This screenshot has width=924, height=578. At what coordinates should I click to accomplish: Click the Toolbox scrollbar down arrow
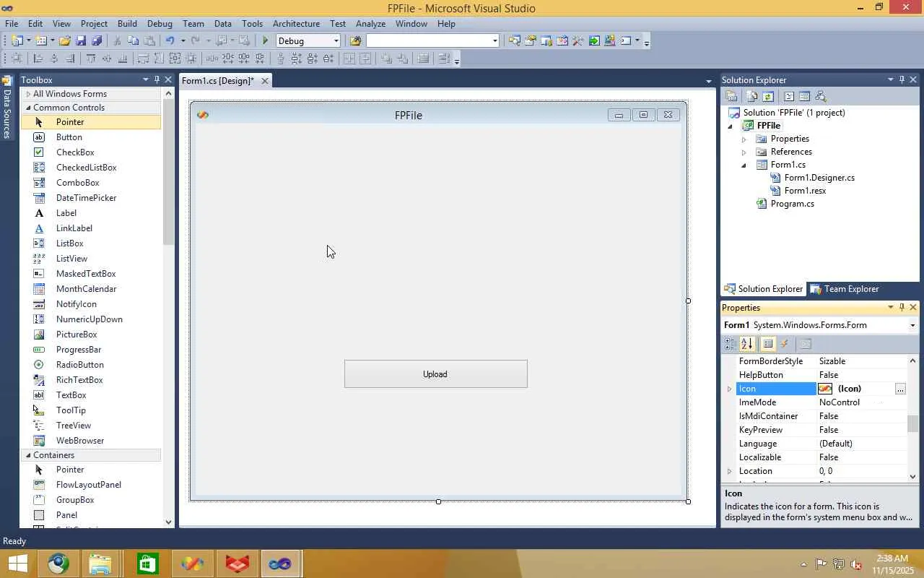168,522
